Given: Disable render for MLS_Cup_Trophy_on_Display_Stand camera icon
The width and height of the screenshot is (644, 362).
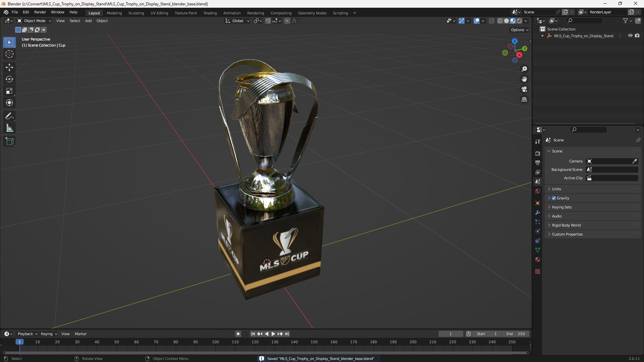Looking at the screenshot, I should tap(637, 36).
